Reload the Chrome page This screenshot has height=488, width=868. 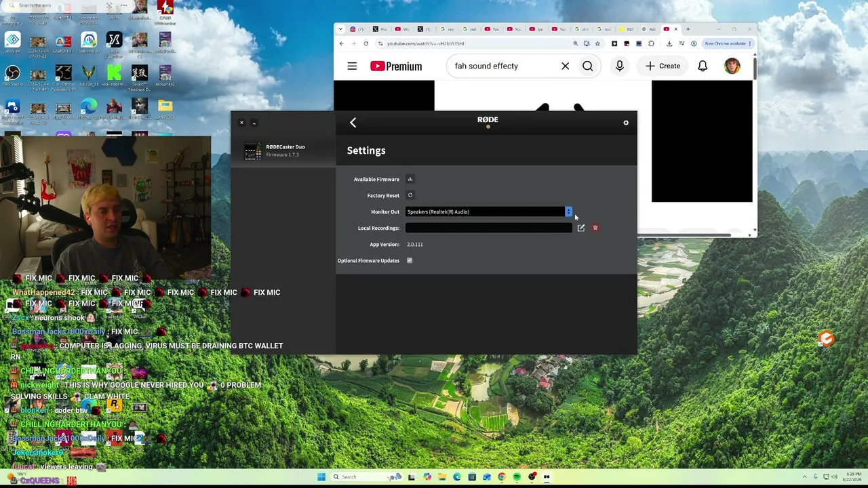366,43
